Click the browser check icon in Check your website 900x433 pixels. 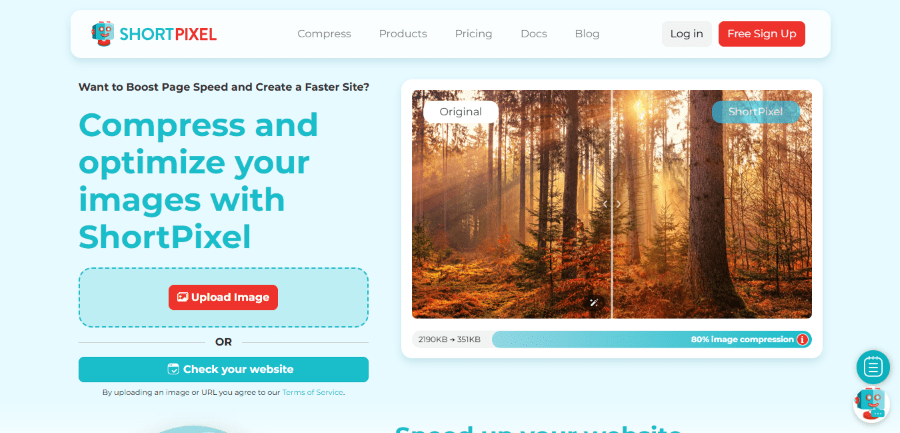[x=173, y=369]
